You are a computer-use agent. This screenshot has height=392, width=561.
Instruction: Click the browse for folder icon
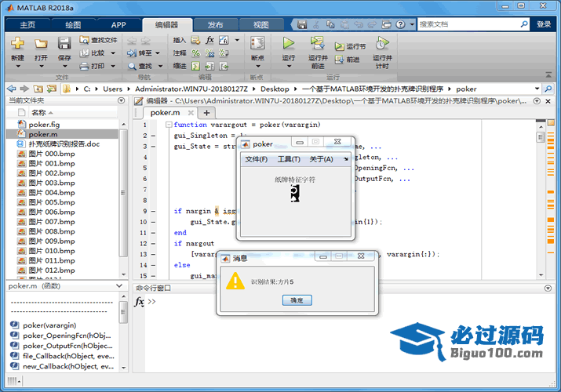[x=52, y=89]
